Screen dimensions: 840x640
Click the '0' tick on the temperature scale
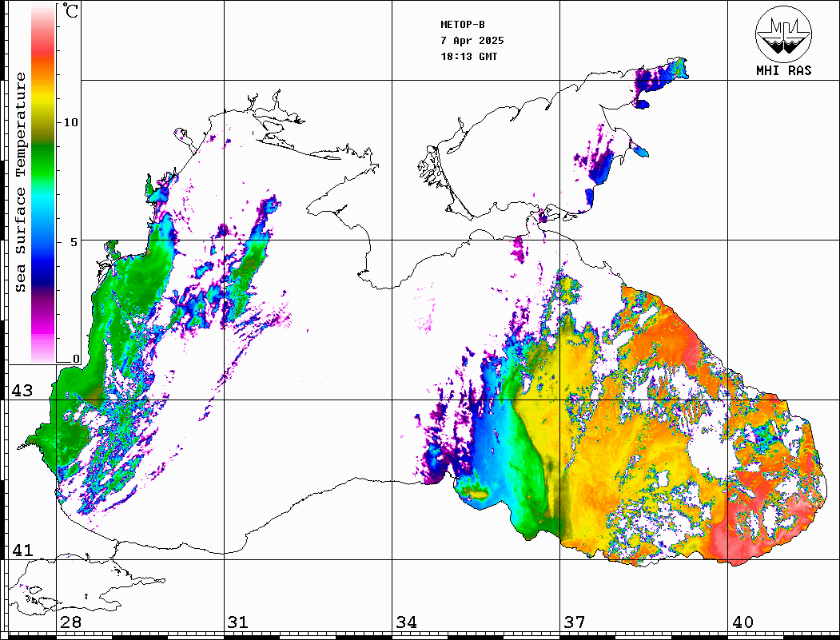[76, 359]
